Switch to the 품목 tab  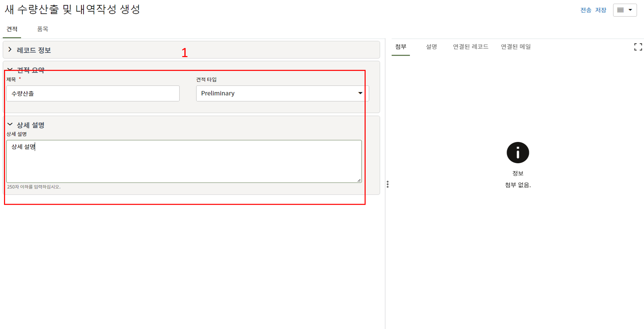[43, 29]
